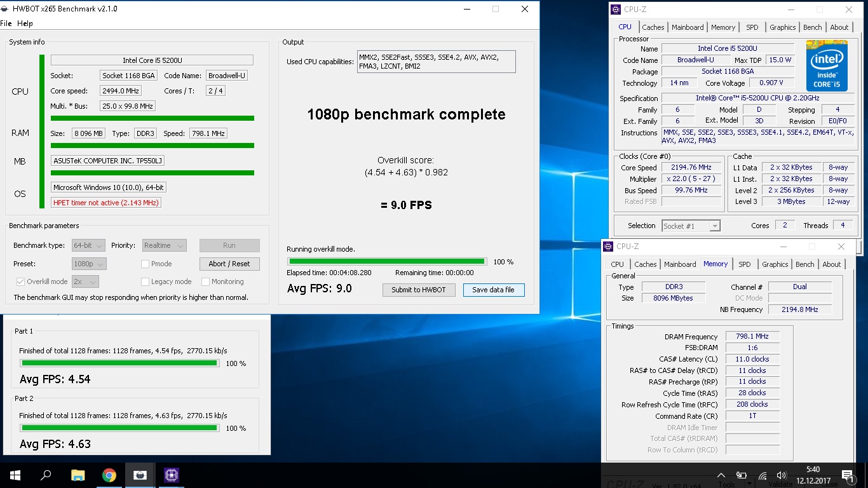Viewport: 868px width, 488px height.
Task: Enable the Pmode checkbox
Action: pos(145,264)
